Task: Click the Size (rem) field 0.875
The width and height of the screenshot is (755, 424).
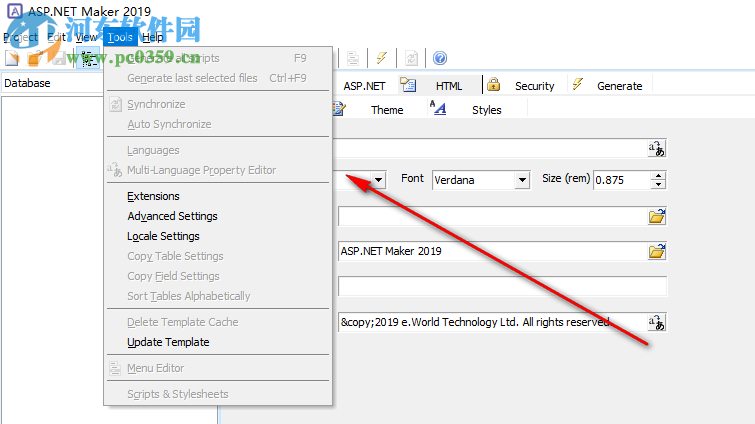Action: pyautogui.click(x=622, y=180)
